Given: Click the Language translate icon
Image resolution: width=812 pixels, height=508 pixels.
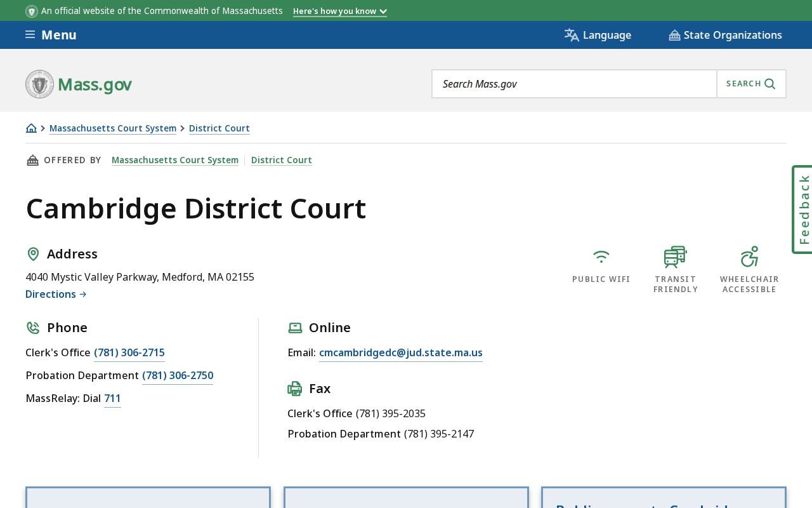Looking at the screenshot, I should point(572,35).
